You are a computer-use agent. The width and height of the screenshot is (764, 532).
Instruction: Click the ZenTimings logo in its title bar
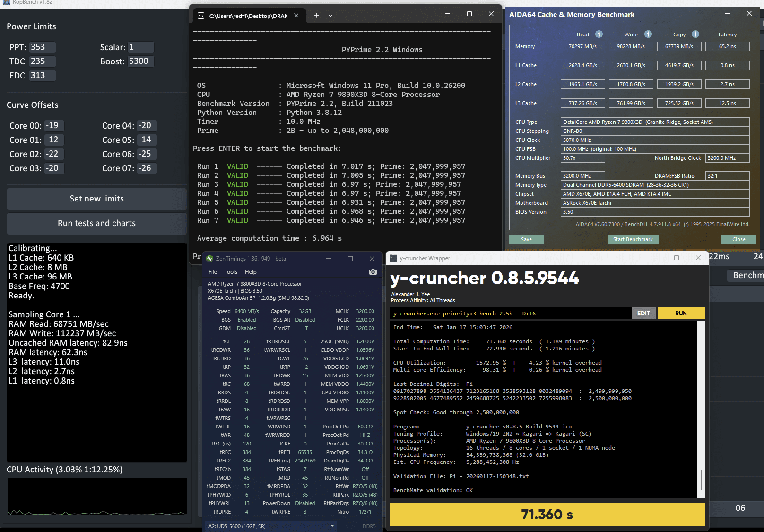pos(210,259)
